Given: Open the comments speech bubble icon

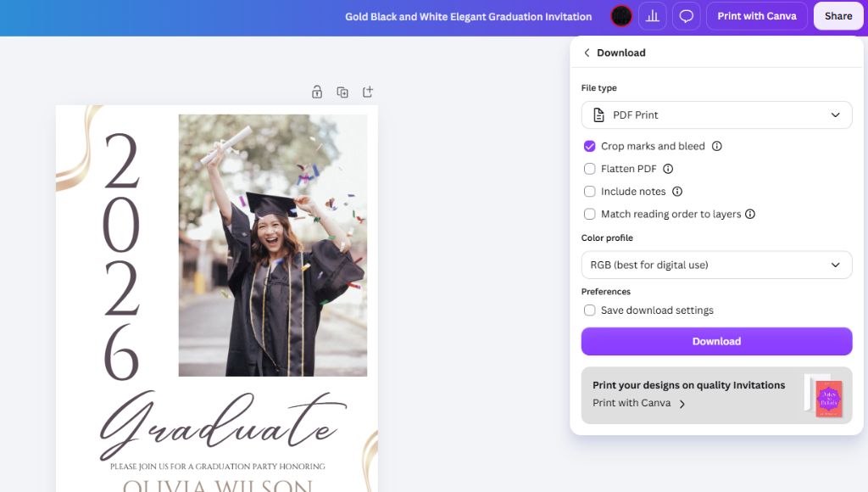Looking at the screenshot, I should pyautogui.click(x=687, y=16).
